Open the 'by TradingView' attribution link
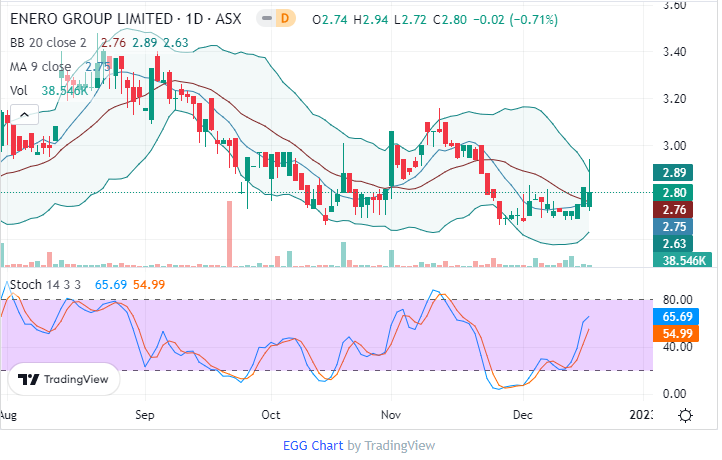722x460 pixels. 391,445
